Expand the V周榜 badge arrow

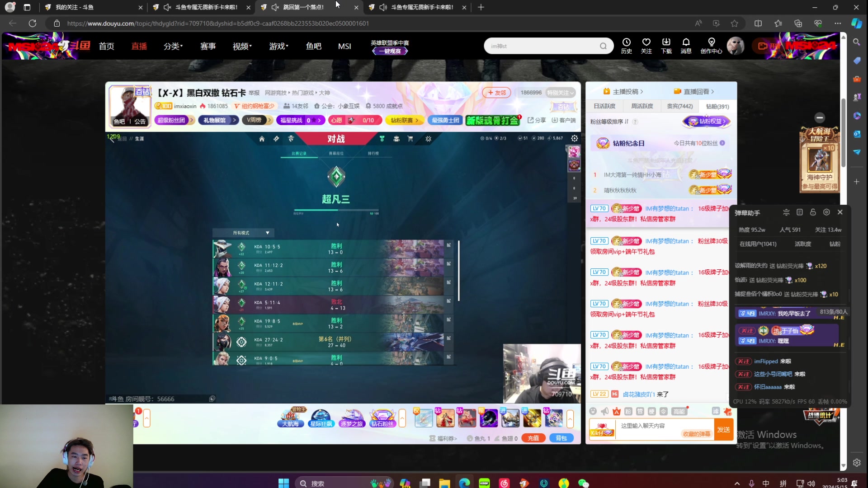click(269, 120)
